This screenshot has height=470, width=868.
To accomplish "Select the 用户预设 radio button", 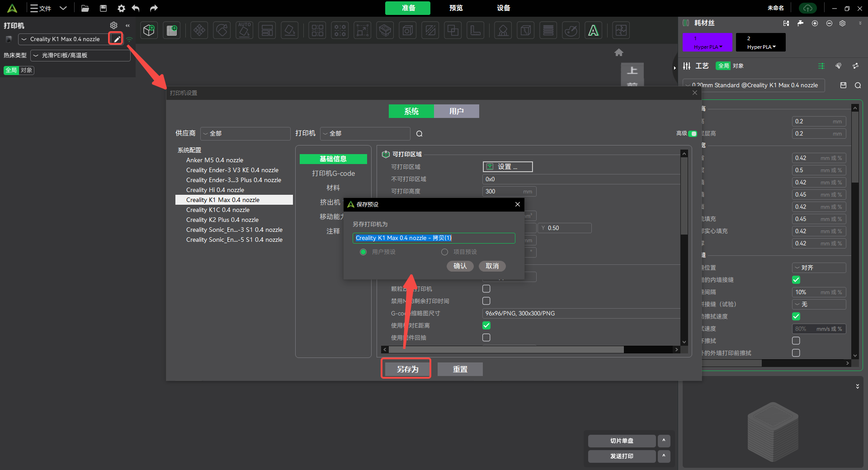I will (363, 252).
